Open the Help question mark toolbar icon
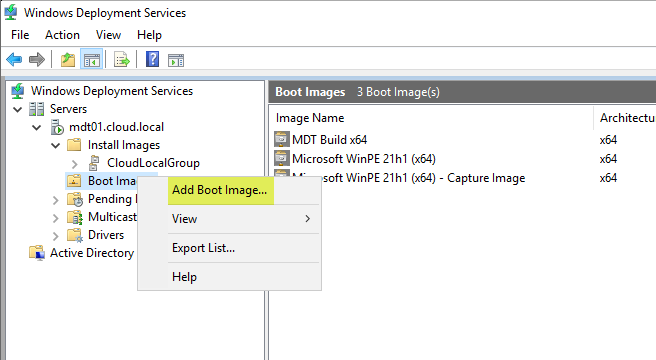This screenshot has height=360, width=656. pos(152,59)
